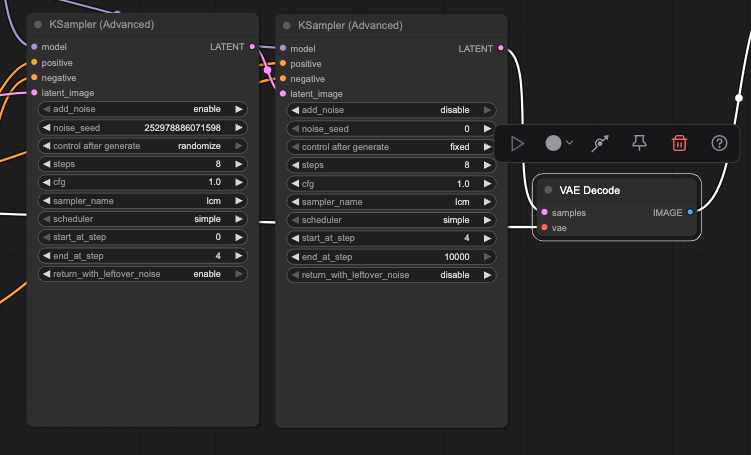The width and height of the screenshot is (751, 455).
Task: Collapse the VAE Decode node via its title dot
Action: pyautogui.click(x=548, y=190)
